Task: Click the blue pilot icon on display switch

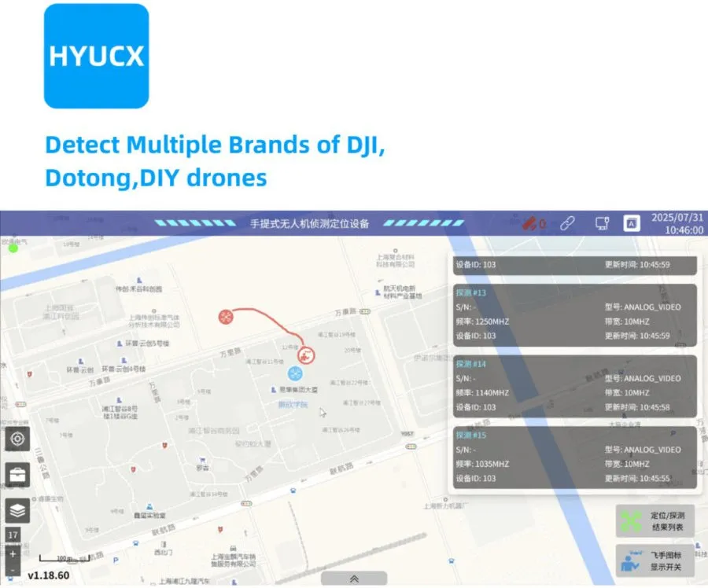Action: 630,561
